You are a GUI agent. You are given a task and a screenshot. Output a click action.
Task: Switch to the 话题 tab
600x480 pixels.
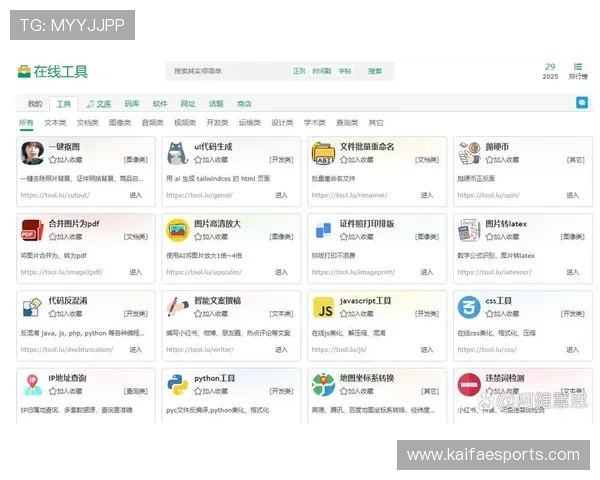tap(216, 104)
